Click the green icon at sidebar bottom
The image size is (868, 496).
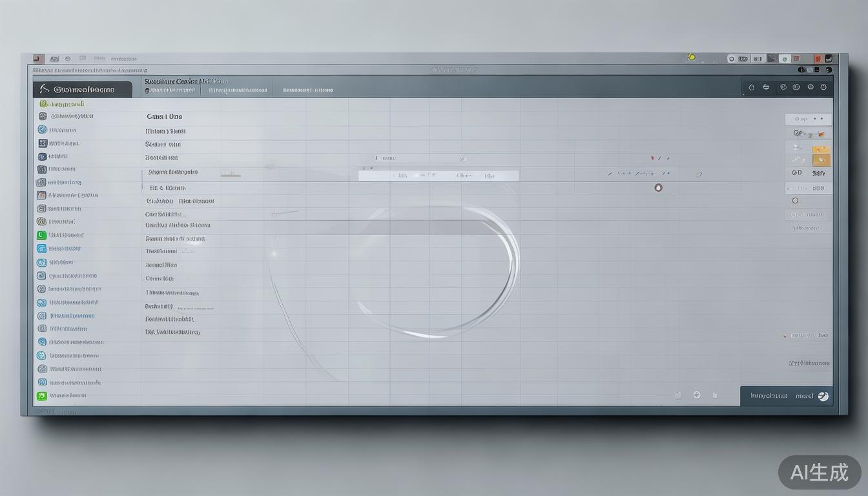42,396
